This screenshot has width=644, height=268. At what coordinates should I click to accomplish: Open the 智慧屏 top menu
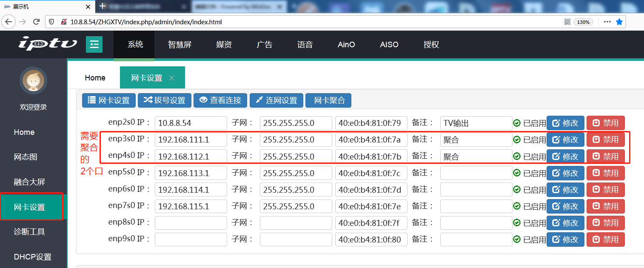(180, 45)
